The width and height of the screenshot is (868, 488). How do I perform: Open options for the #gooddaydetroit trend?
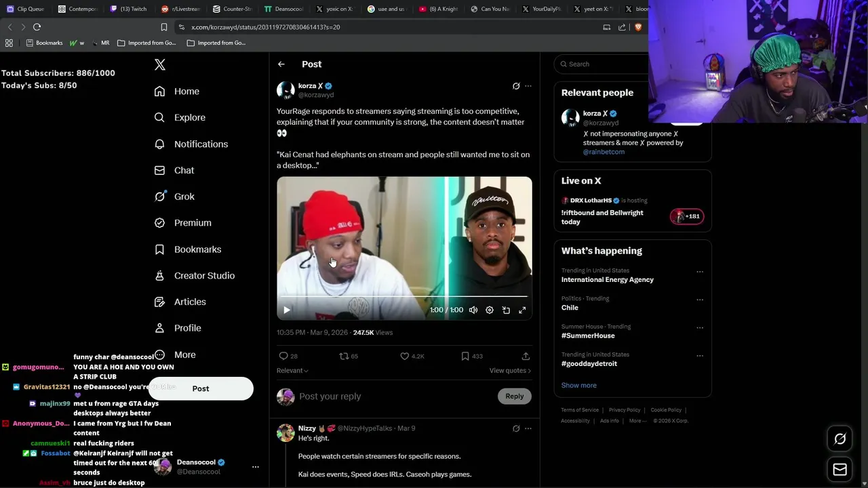point(700,355)
